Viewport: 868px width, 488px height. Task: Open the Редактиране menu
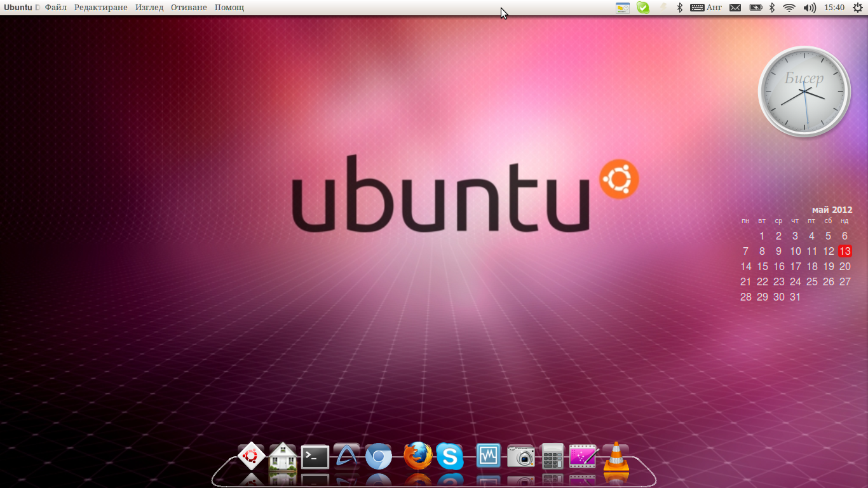coord(100,8)
